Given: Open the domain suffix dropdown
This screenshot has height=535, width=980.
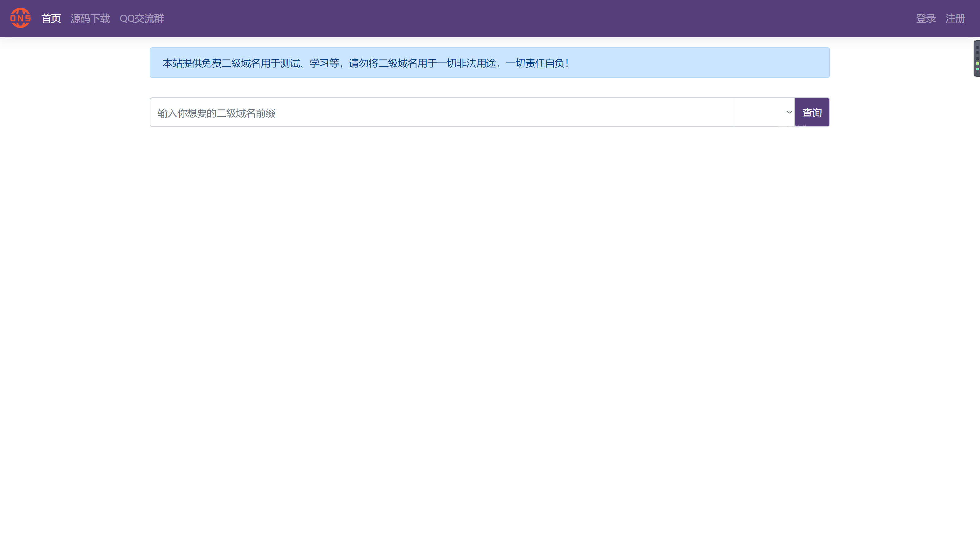Looking at the screenshot, I should click(763, 112).
